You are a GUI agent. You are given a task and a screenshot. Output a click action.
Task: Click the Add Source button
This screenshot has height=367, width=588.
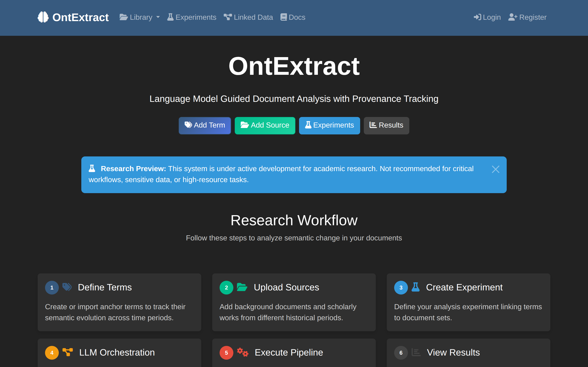(265, 125)
